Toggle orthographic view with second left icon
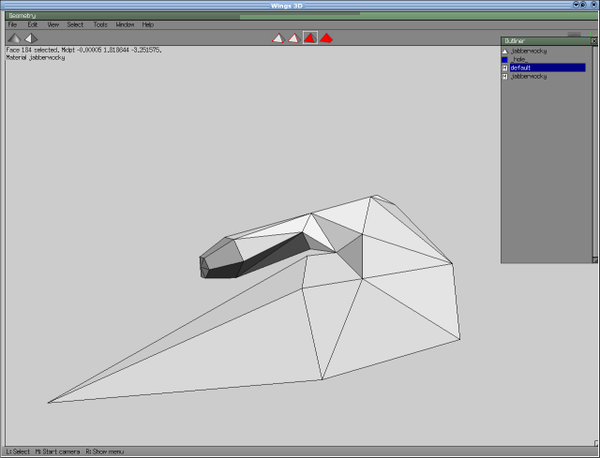Viewport: 600px width, 458px height. 31,38
